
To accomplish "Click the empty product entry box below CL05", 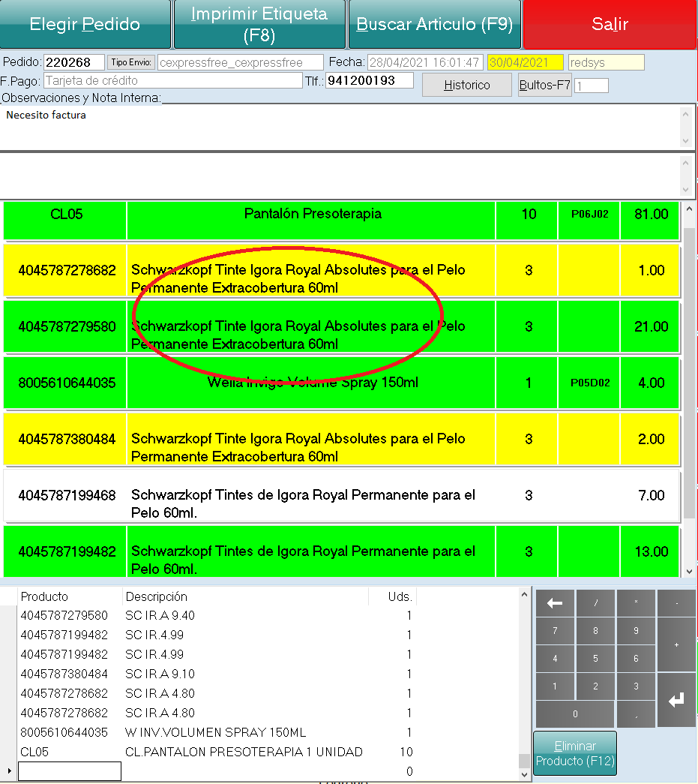I will tap(70, 771).
